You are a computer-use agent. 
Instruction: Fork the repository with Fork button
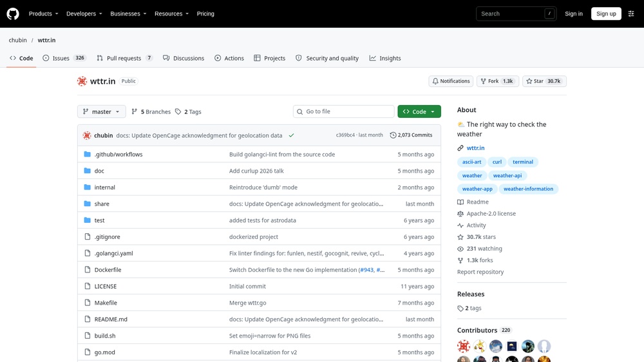(x=498, y=81)
